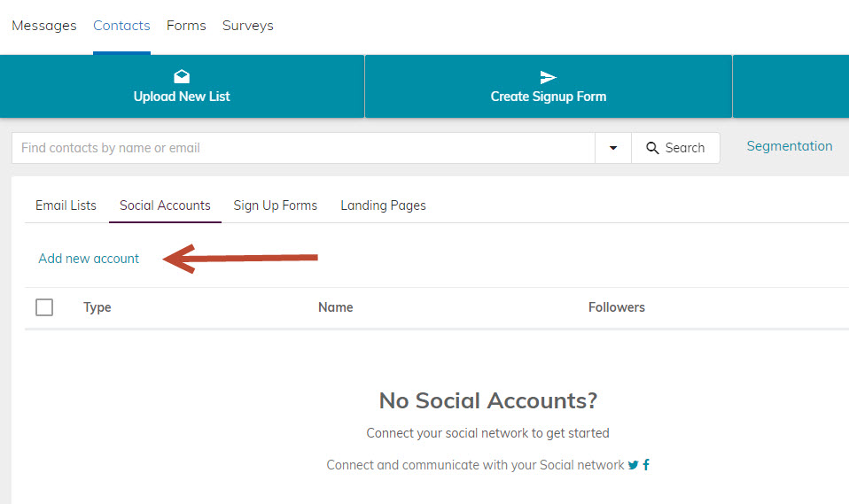
Task: Navigate to the Surveys menu
Action: (x=248, y=26)
